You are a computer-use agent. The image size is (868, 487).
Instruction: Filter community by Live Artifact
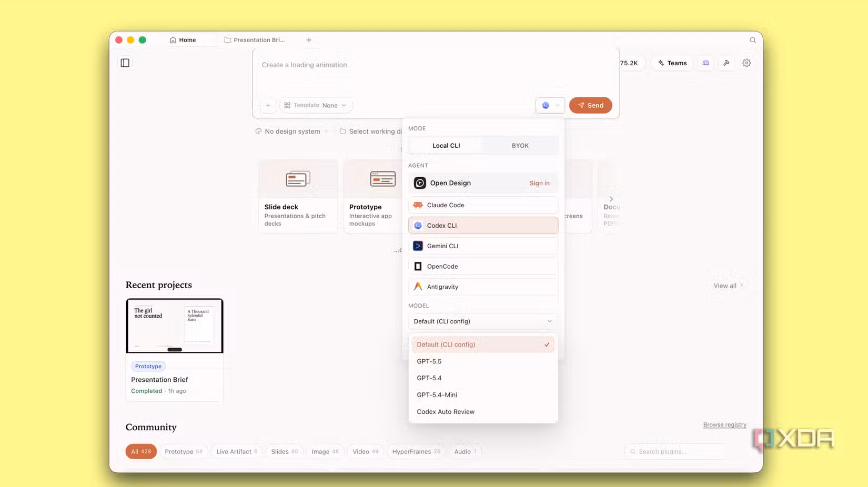pyautogui.click(x=237, y=452)
